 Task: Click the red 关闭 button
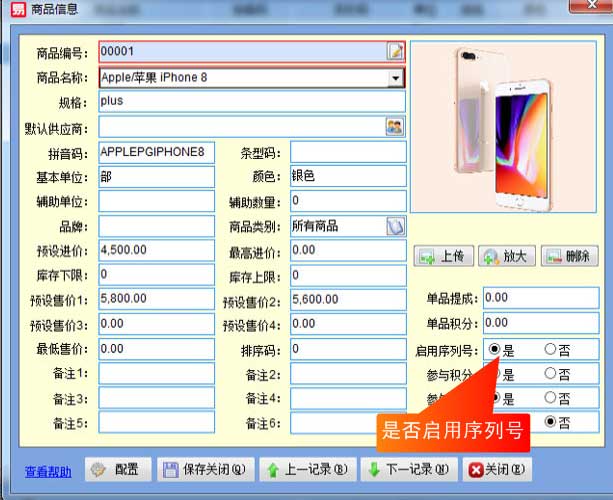click(497, 469)
